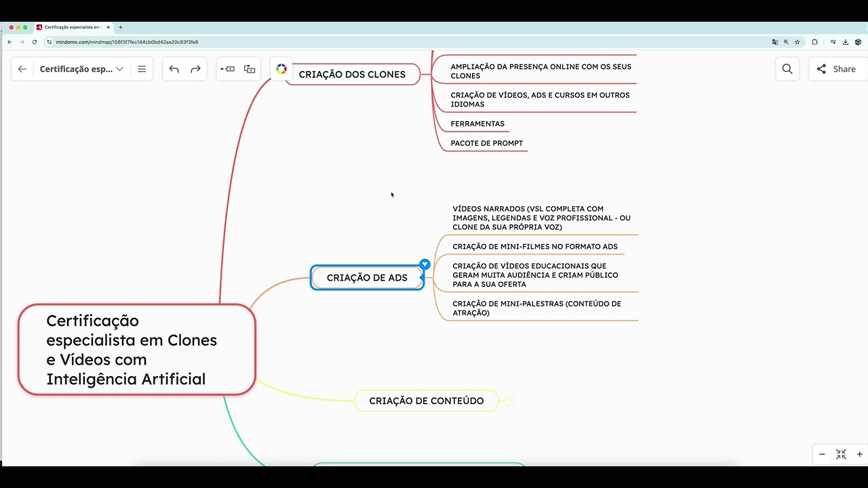
Task: Expand the CRIAÇÃO DE CONTEÚDO subtopics
Action: [509, 401]
